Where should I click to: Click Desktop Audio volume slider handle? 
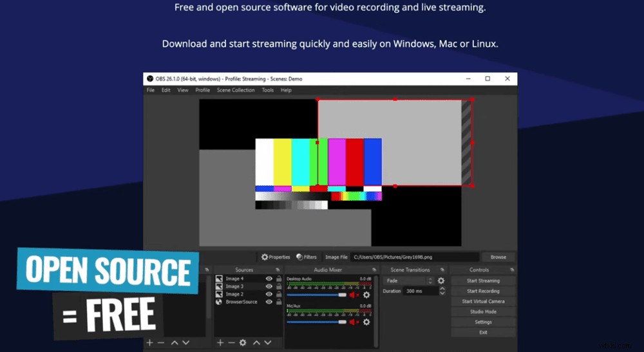tap(342, 295)
